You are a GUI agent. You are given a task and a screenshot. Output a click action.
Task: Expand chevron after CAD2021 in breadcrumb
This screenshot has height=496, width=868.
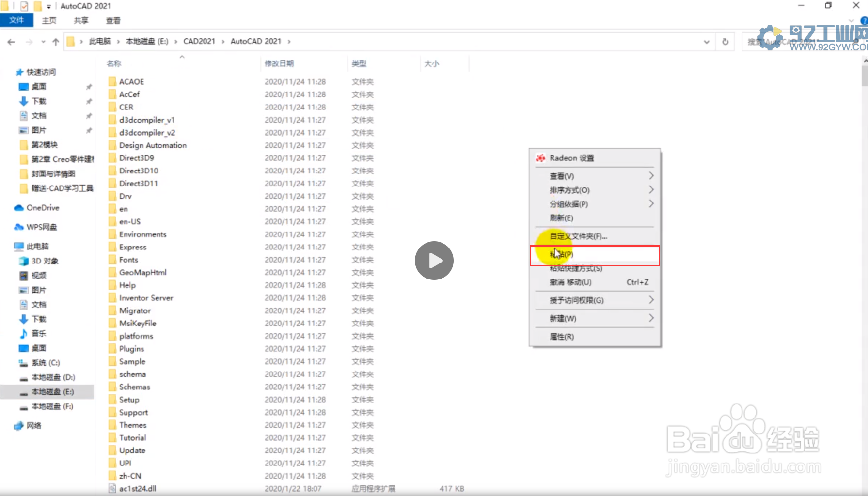pos(223,42)
